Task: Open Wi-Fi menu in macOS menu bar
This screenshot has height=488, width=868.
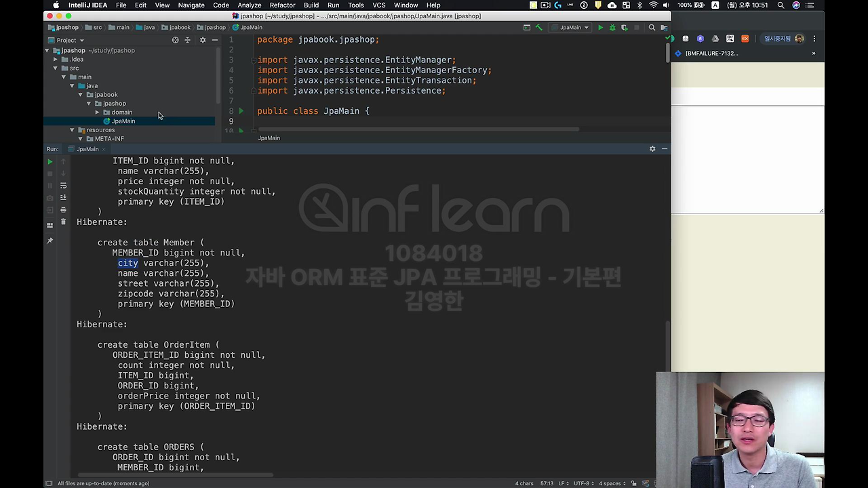Action: [x=653, y=5]
